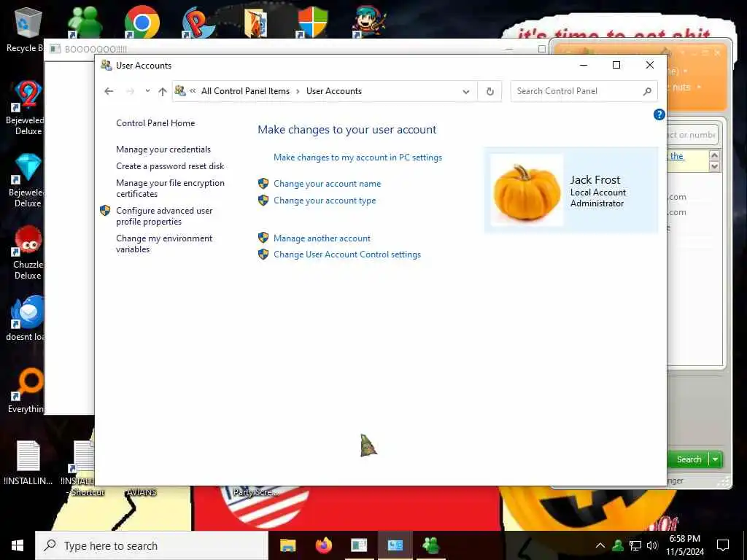This screenshot has height=560, width=747.
Task: Open volume tray icon
Action: [x=652, y=545]
